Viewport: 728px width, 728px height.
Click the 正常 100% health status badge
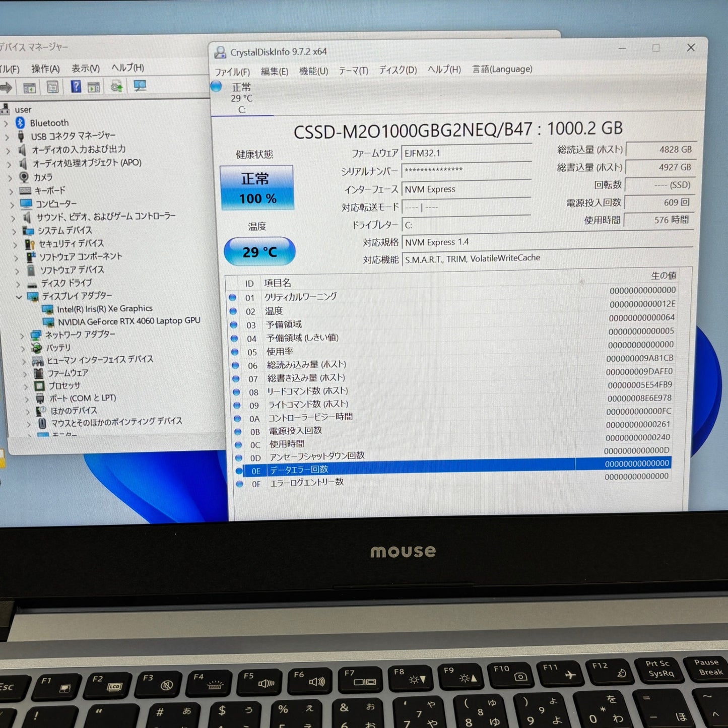[257, 187]
